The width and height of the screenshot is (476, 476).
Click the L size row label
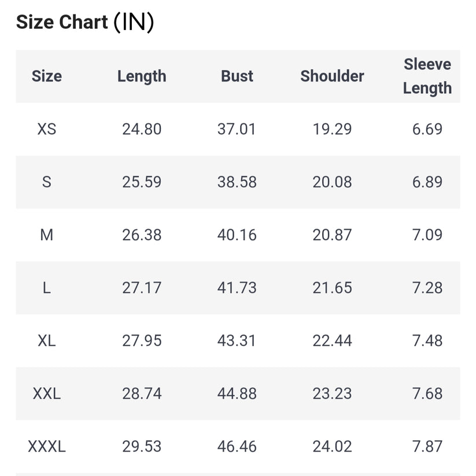(x=47, y=288)
